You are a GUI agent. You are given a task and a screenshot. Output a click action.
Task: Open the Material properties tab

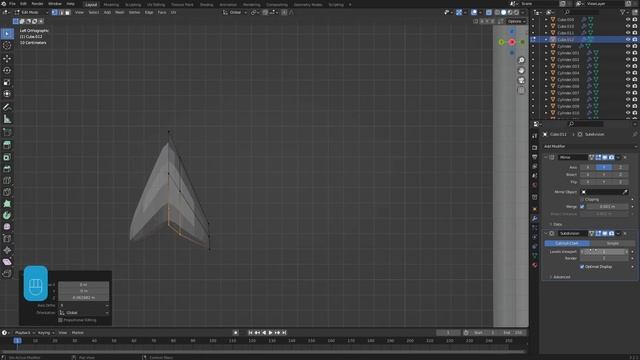[535, 265]
